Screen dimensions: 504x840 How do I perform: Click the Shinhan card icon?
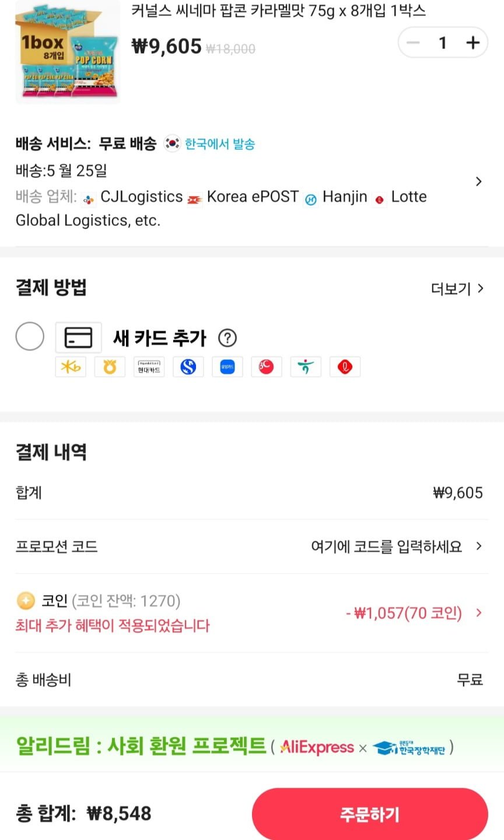(188, 367)
